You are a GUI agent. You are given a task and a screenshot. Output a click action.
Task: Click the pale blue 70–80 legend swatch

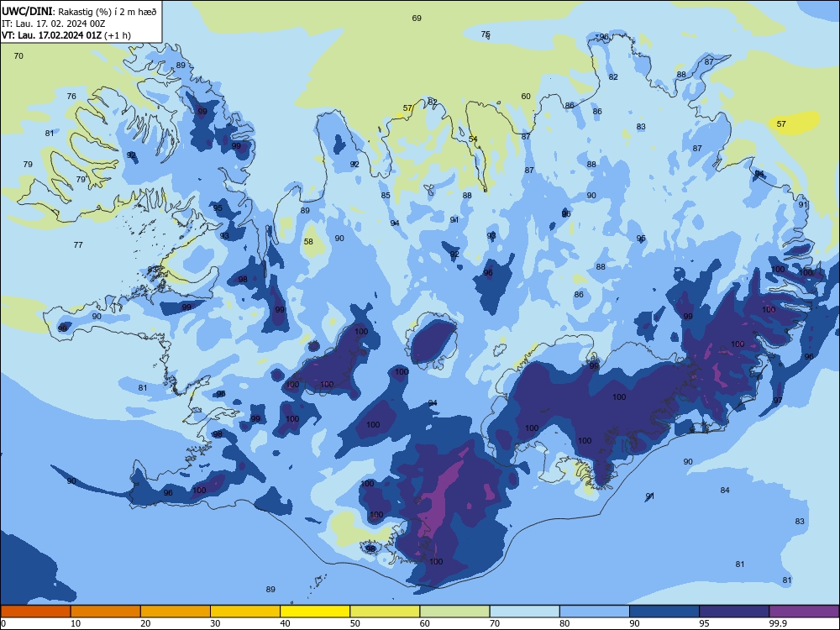(x=524, y=612)
